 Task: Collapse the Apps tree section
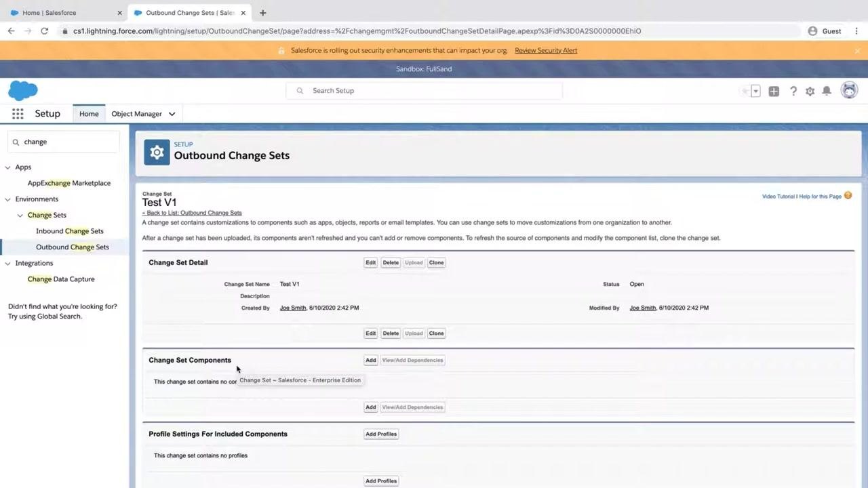(8, 167)
